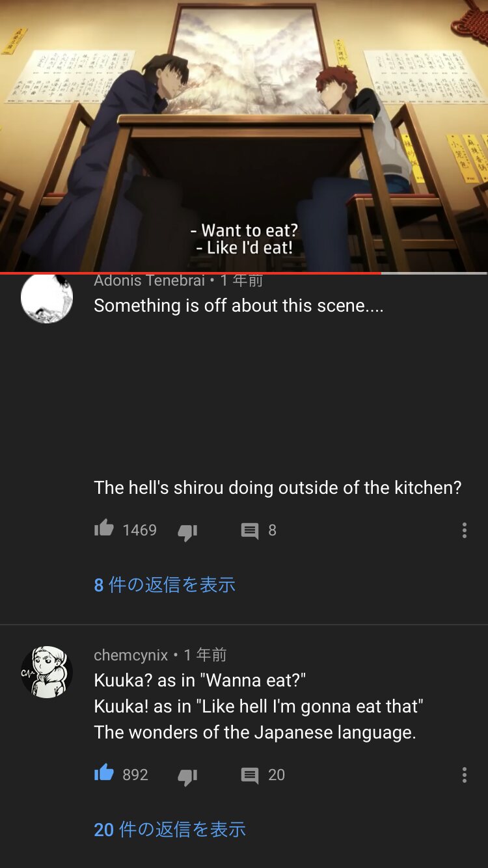488x868 pixels.
Task: Tap the like count 1469
Action: [139, 530]
